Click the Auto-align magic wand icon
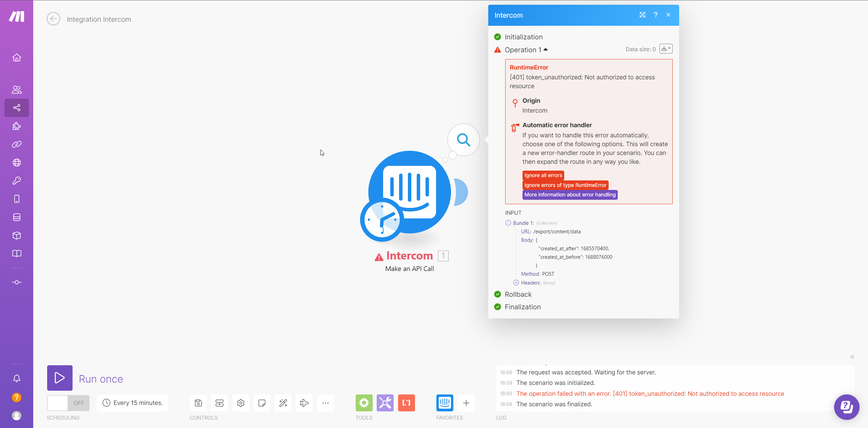This screenshot has width=868, height=428. click(283, 403)
